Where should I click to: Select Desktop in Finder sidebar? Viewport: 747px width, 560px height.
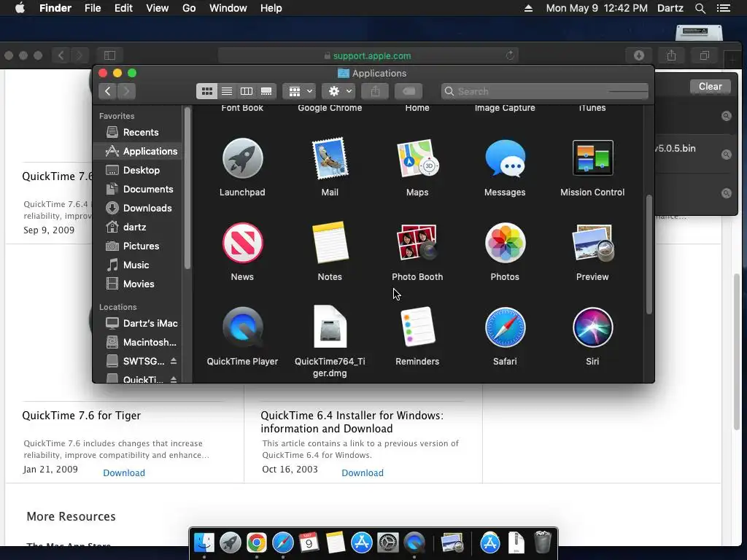[x=138, y=170]
